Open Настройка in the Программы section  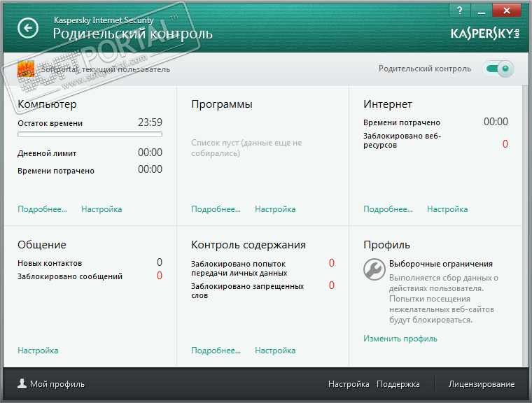tap(275, 209)
